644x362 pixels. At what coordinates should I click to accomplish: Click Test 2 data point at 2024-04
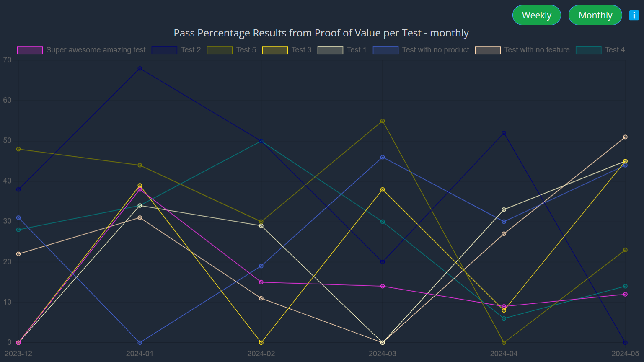[504, 133]
